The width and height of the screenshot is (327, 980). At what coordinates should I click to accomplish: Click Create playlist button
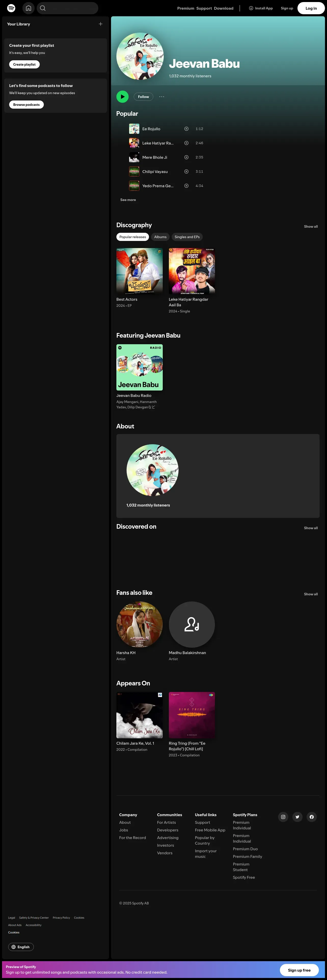24,65
